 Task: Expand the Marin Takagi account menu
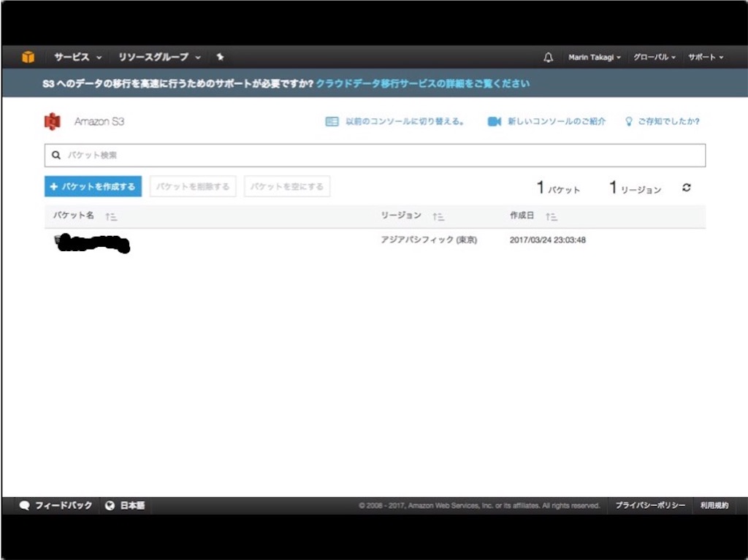[x=595, y=57]
